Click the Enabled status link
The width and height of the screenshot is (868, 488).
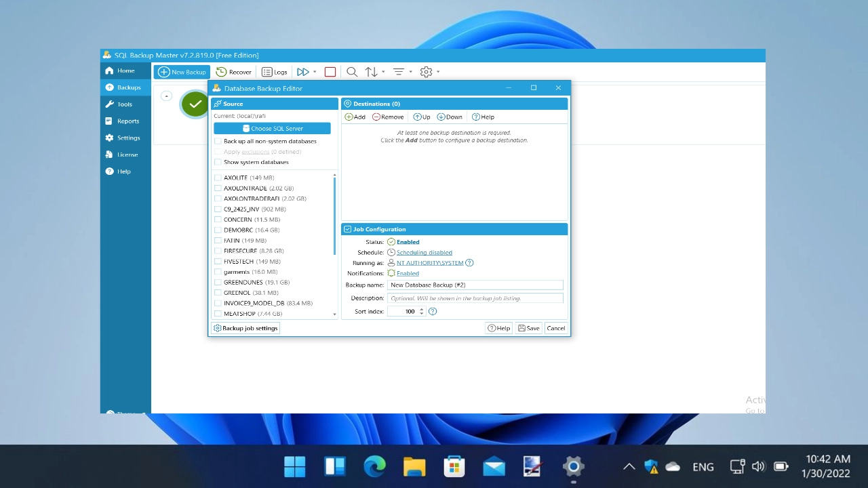(408, 242)
